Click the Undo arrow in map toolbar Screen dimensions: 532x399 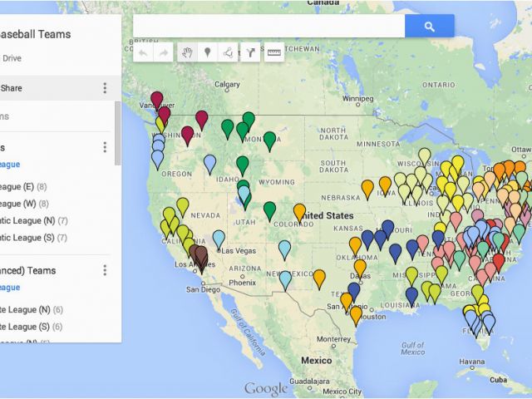pos(144,52)
